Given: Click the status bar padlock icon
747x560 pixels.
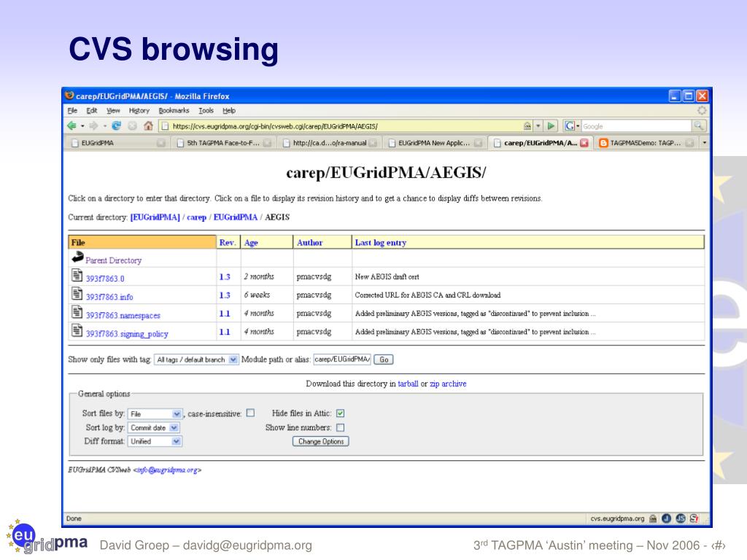Looking at the screenshot, I should pyautogui.click(x=653, y=518).
